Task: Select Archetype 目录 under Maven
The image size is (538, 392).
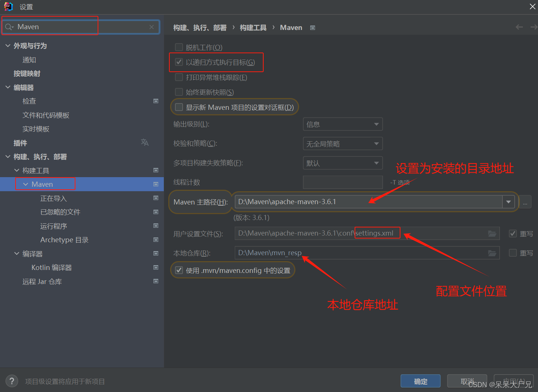Action: click(x=64, y=240)
